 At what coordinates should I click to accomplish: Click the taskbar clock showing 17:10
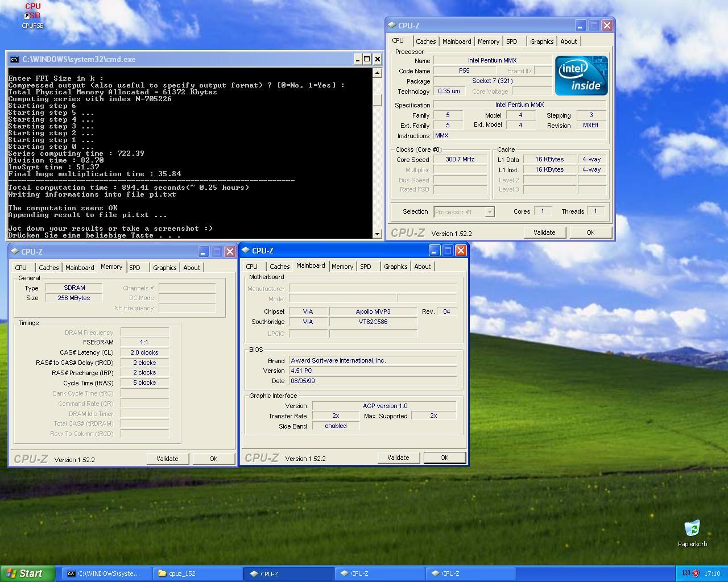712,573
